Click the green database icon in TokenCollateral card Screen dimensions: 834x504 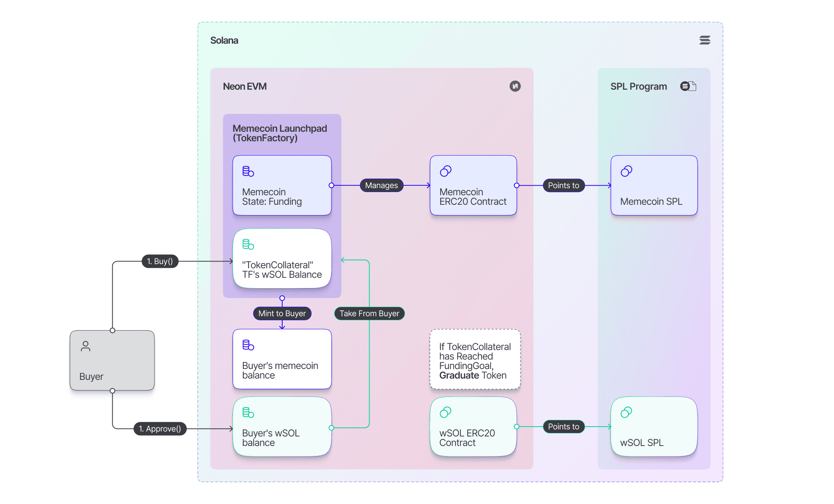248,244
